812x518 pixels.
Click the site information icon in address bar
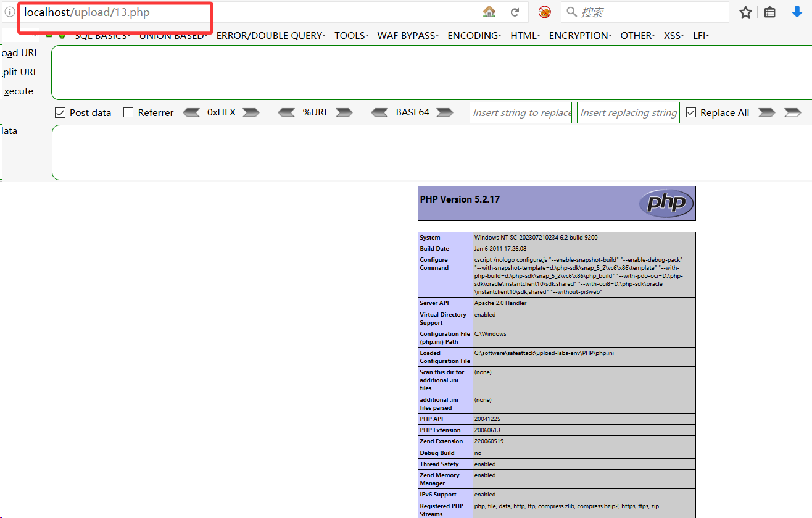(9, 12)
